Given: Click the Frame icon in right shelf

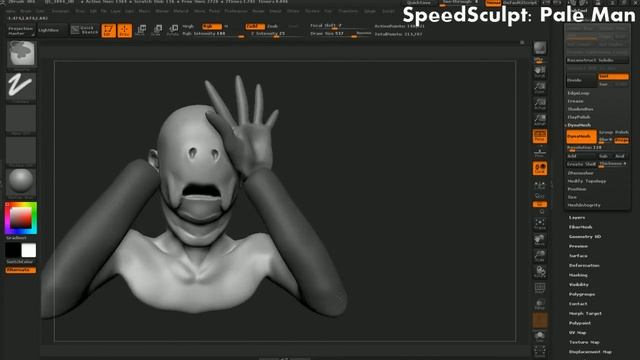Looking at the screenshot, I should click(540, 224).
